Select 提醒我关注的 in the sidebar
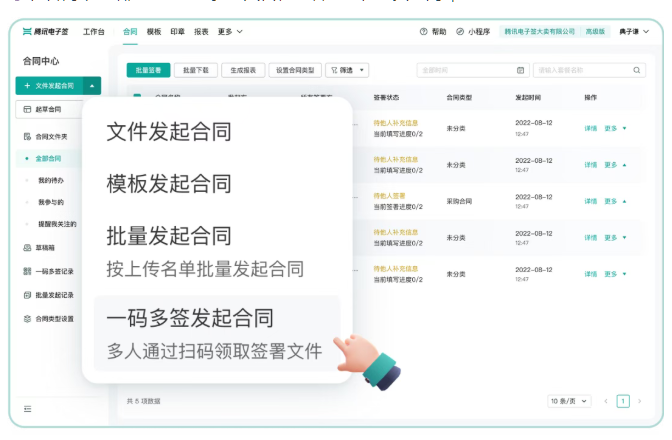 point(57,224)
